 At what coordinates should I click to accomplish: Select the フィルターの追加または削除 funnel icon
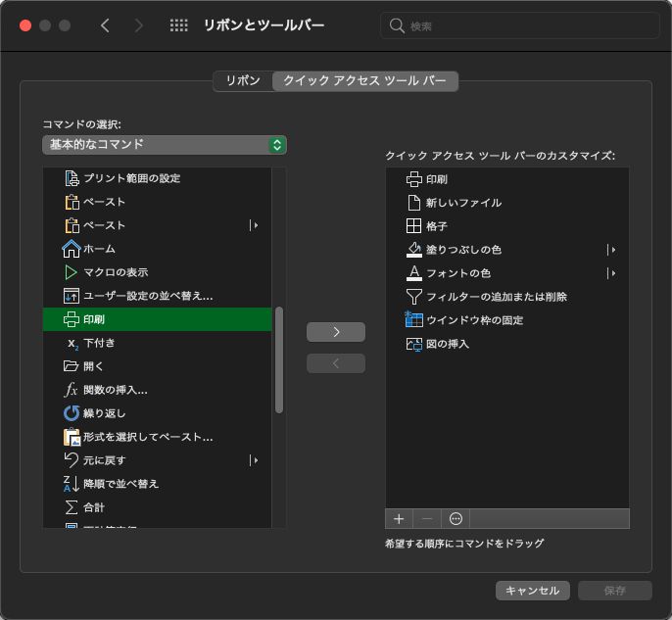coord(413,297)
